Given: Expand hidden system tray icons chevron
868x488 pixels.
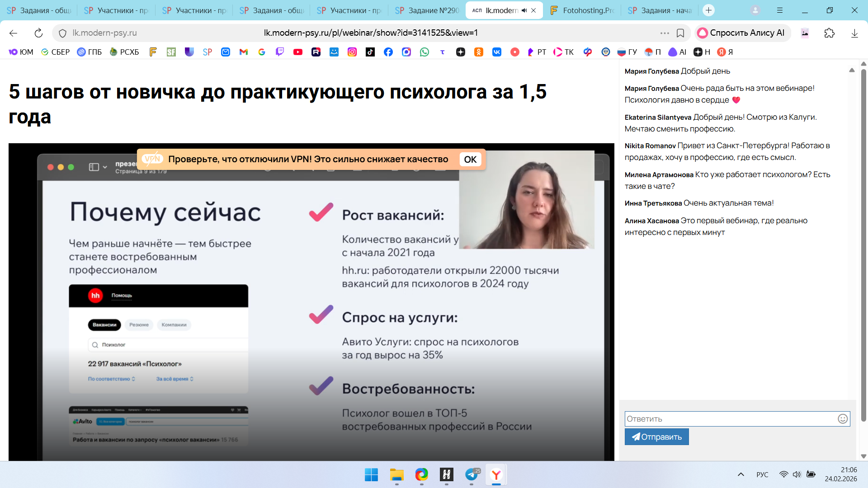Looking at the screenshot, I should pos(741,474).
